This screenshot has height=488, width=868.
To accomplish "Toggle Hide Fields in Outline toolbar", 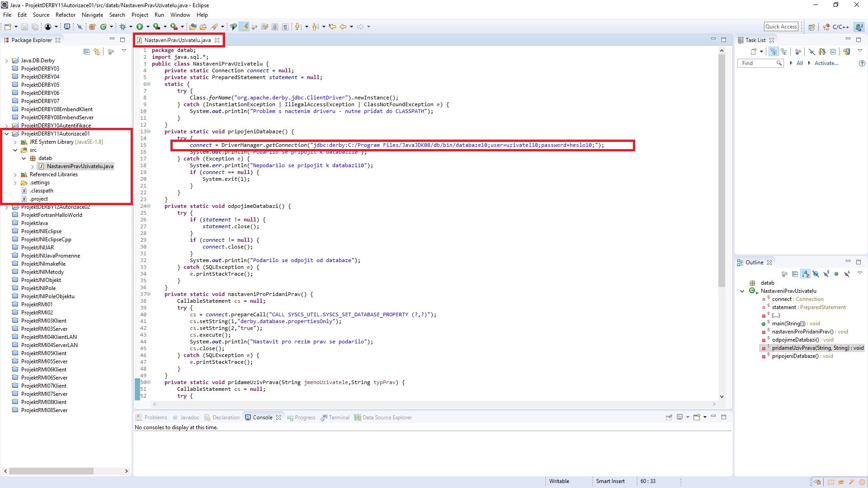I will (816, 274).
